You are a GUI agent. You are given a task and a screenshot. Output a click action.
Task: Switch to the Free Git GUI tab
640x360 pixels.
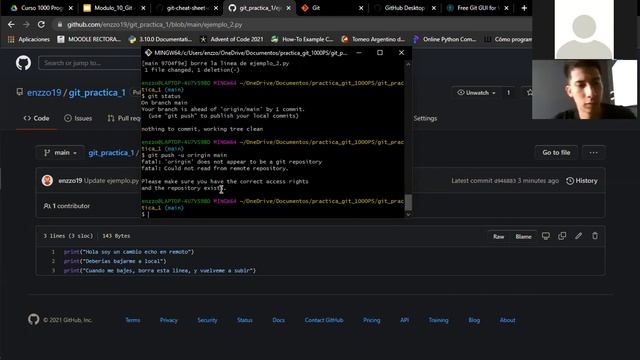[472, 8]
